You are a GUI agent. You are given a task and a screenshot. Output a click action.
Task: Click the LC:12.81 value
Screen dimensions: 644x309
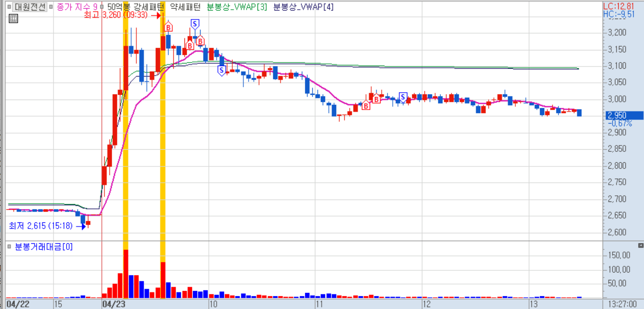[x=619, y=6]
